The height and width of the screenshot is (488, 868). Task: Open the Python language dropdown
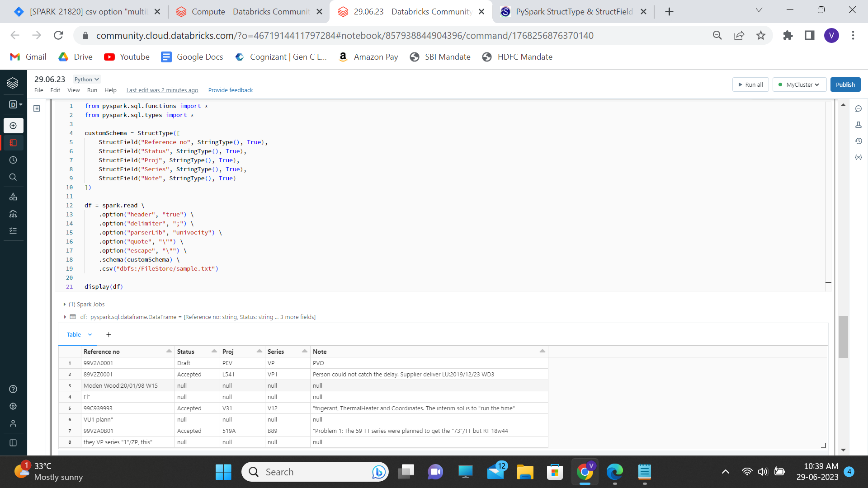click(86, 80)
